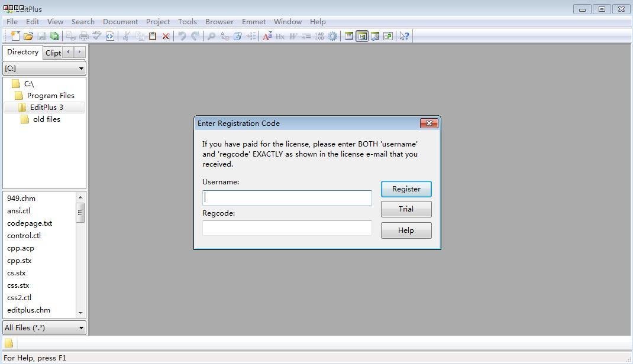
Task: Click the Full Screen toolbar icon
Action: click(x=388, y=36)
